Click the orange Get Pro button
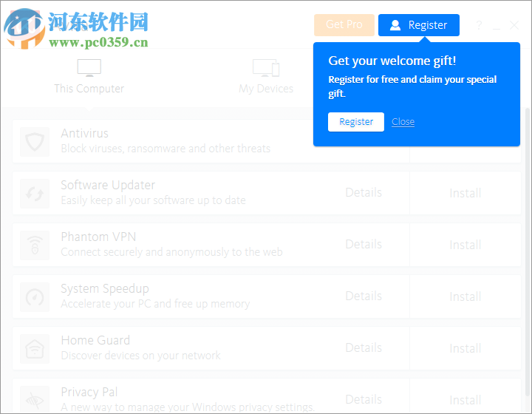The height and width of the screenshot is (414, 532). [x=344, y=25]
